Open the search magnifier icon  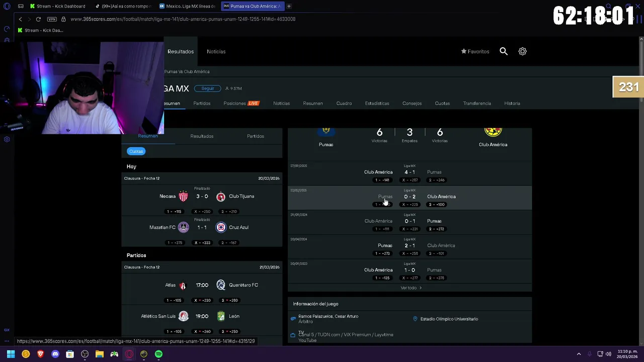point(504,51)
